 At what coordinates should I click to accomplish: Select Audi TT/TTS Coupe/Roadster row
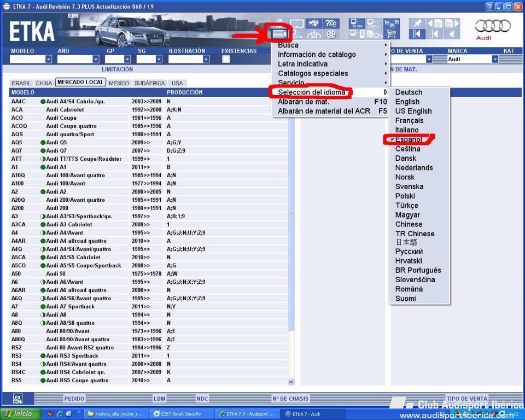click(149, 159)
